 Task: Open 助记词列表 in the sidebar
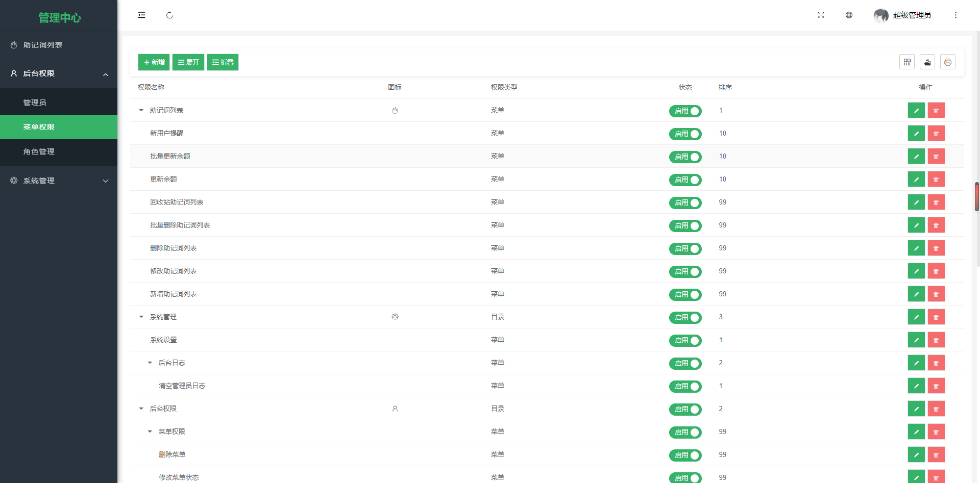pyautogui.click(x=59, y=45)
